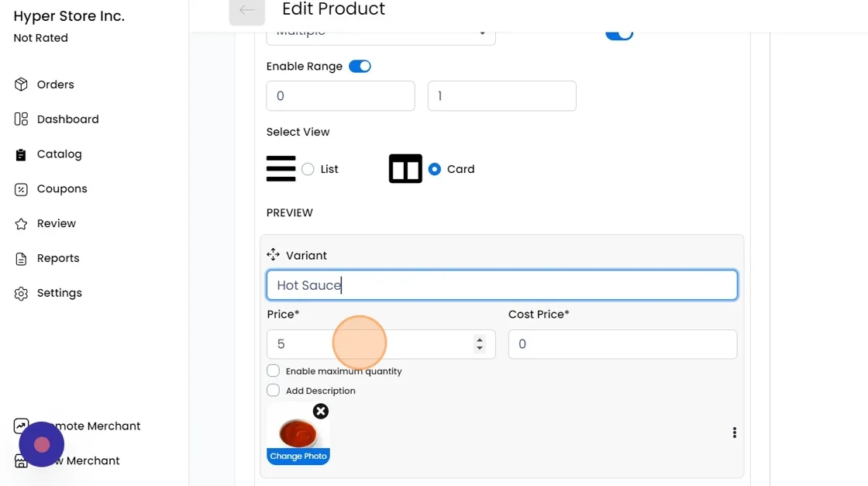Remove the hot sauce photo
The image size is (868, 486).
click(320, 411)
